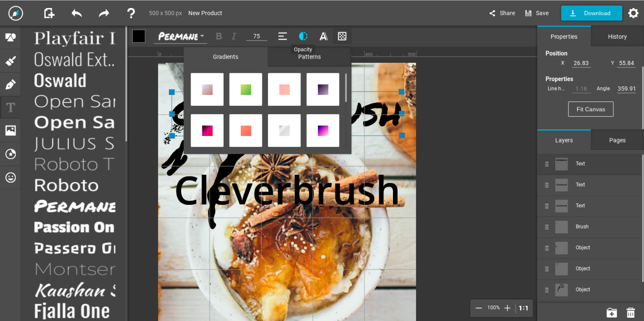644x321 pixels.
Task: Click the Cleverbrush logo icon
Action: pos(16,13)
